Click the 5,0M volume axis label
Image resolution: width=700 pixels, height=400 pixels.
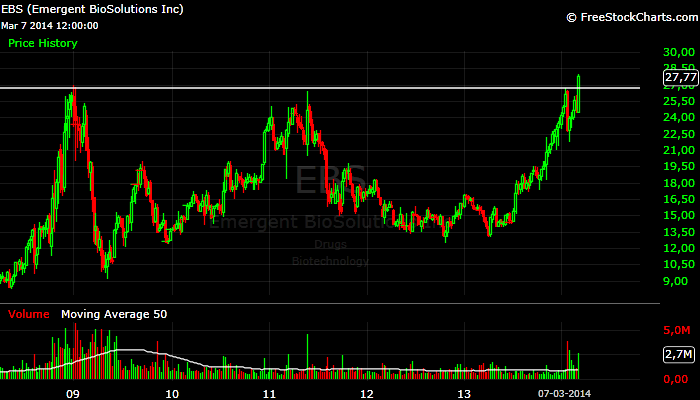[677, 330]
